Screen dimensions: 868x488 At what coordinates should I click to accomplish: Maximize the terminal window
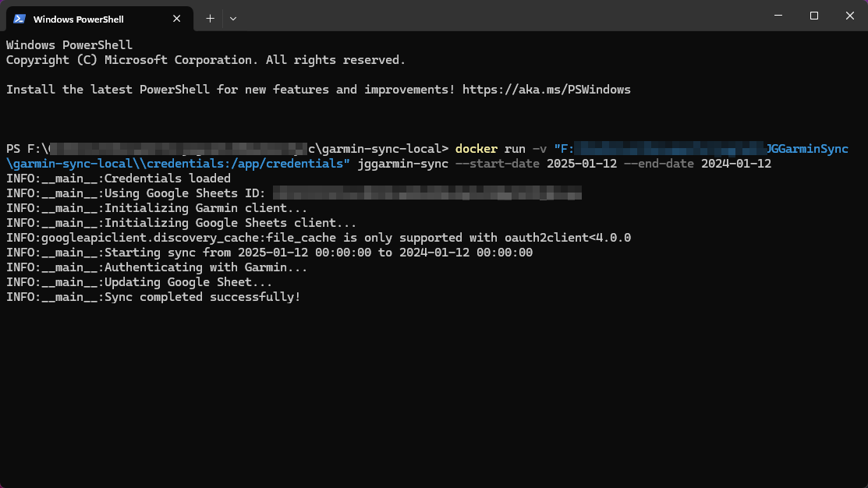[x=813, y=16]
